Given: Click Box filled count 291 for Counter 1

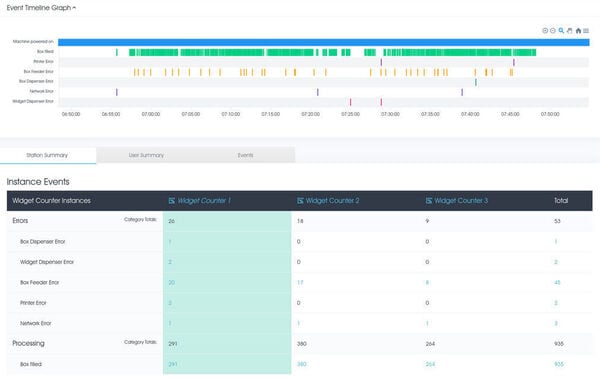Looking at the screenshot, I should click(x=173, y=364).
